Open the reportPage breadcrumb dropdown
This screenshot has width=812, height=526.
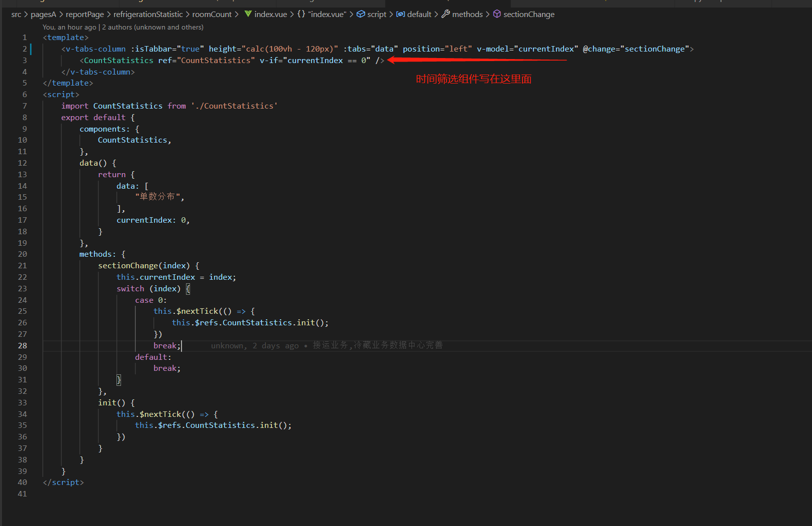tap(84, 15)
